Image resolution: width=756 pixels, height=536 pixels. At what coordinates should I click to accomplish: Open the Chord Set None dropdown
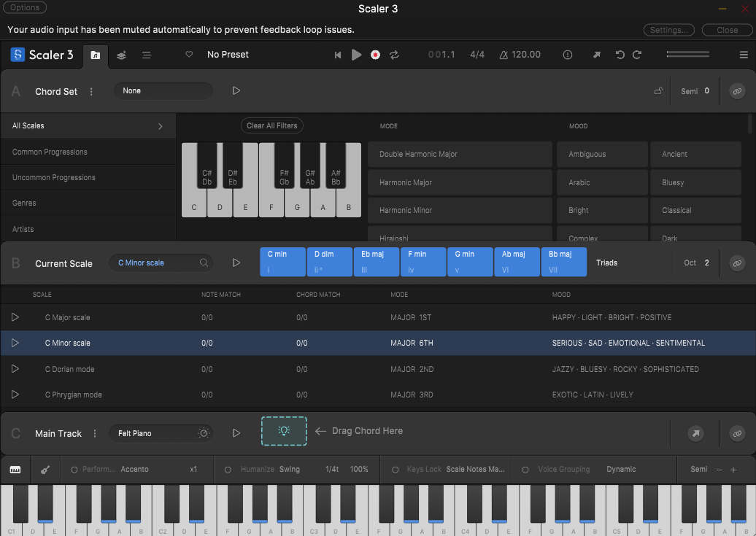click(163, 91)
